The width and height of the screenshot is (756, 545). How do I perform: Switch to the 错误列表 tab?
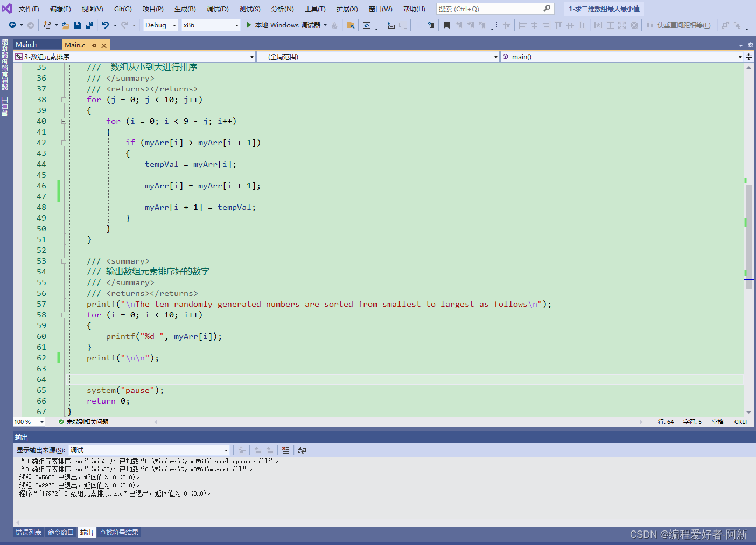pos(29,533)
